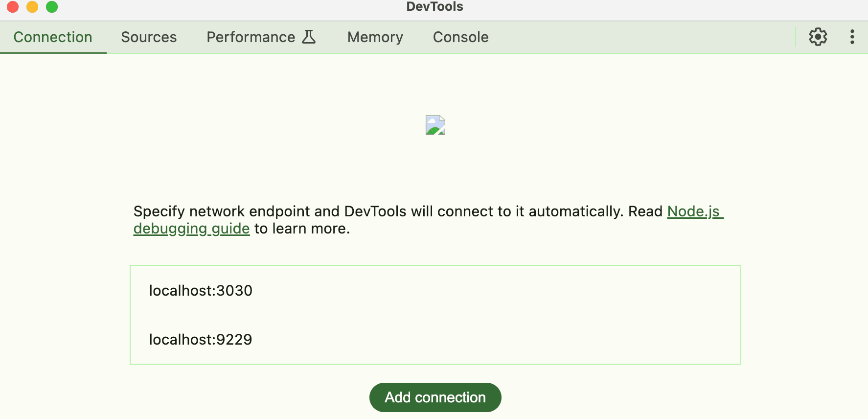Select the localhost:3030 endpoint entry
868x419 pixels.
(x=201, y=291)
